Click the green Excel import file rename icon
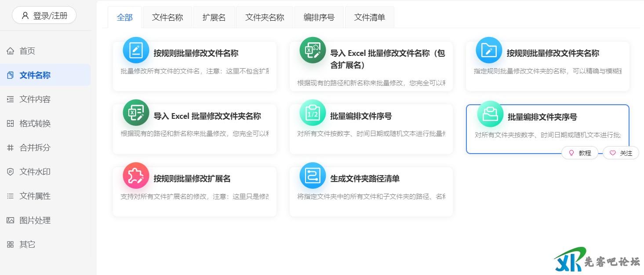 coord(313,50)
